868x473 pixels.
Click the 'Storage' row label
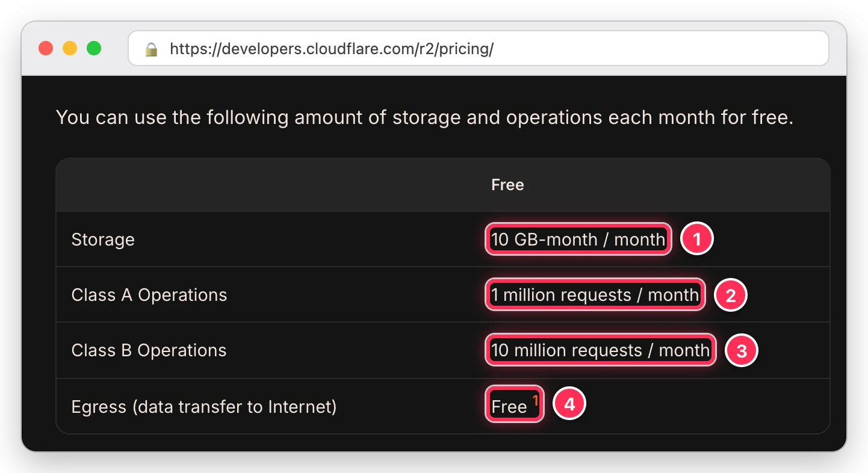pyautogui.click(x=103, y=240)
